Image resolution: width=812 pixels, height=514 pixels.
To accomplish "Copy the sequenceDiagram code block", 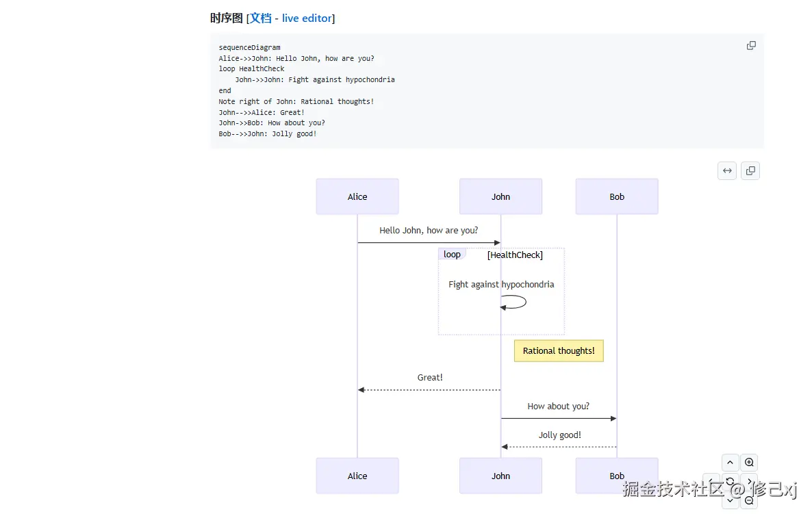I will 751,46.
